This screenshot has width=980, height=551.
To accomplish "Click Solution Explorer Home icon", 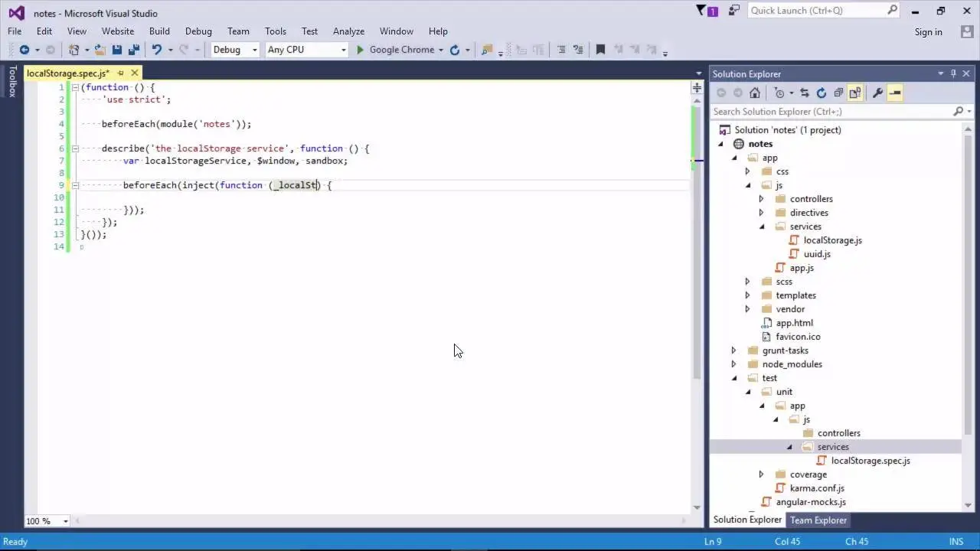I will coord(755,93).
